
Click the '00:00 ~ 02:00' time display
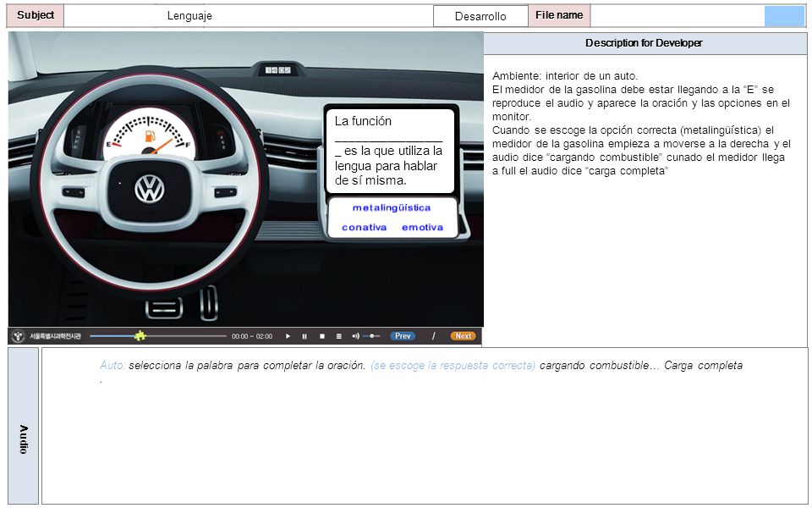[x=252, y=336]
